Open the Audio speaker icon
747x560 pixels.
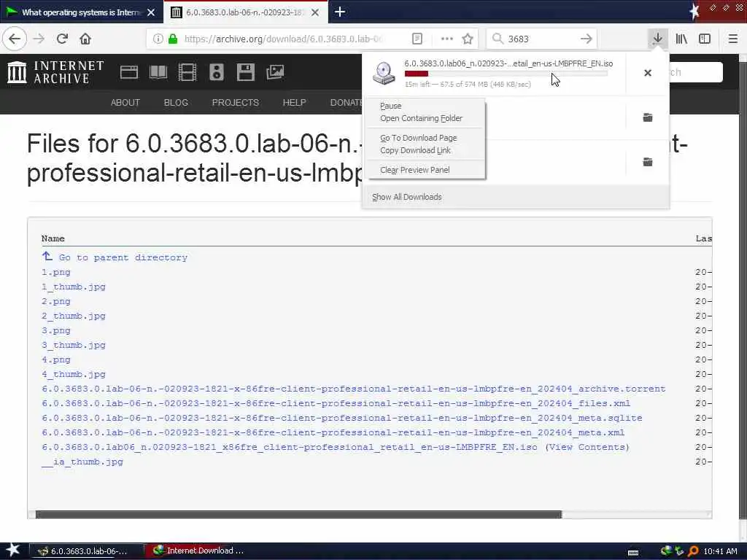pyautogui.click(x=216, y=72)
